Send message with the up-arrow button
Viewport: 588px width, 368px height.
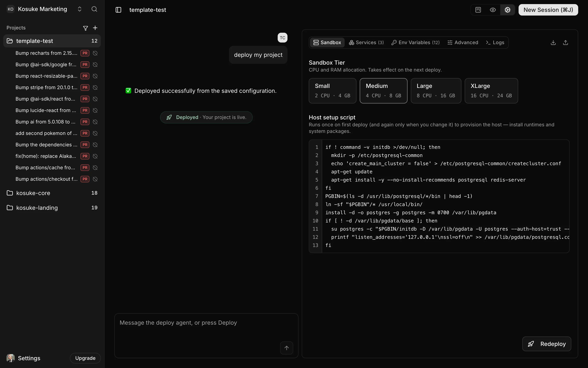point(287,348)
